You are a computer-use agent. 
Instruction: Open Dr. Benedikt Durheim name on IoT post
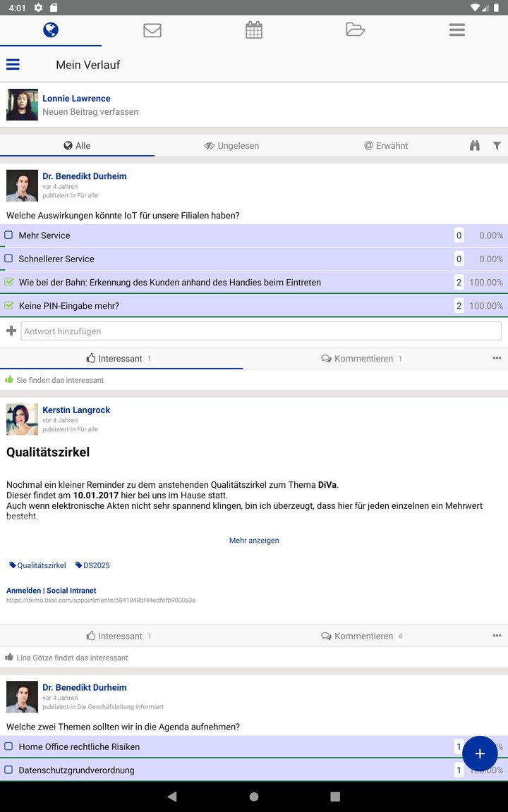tap(85, 176)
